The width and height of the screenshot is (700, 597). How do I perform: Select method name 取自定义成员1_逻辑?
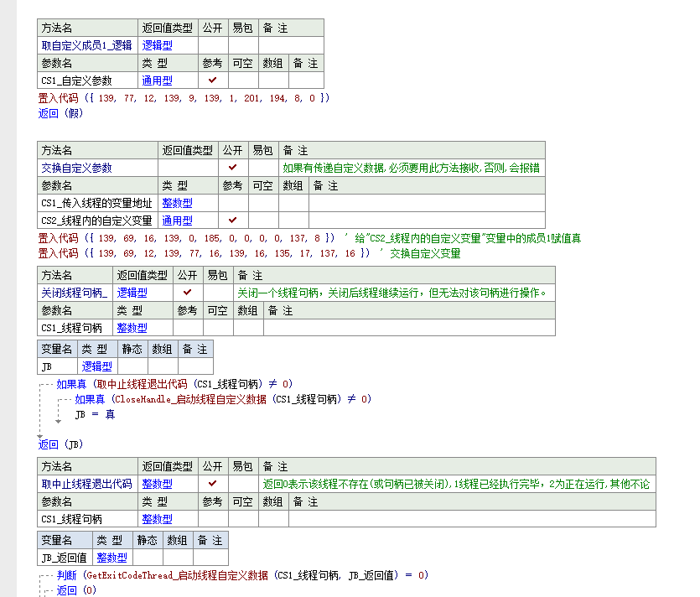pos(86,45)
